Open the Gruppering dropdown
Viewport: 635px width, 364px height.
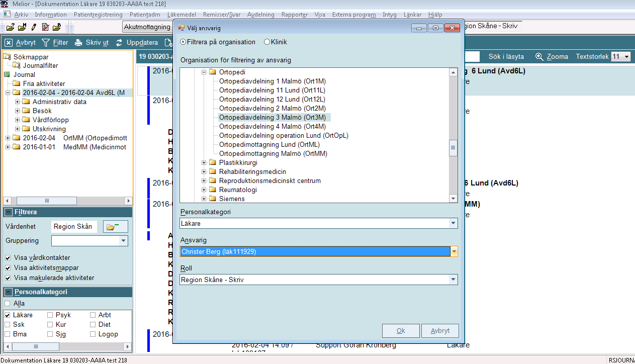click(x=124, y=241)
